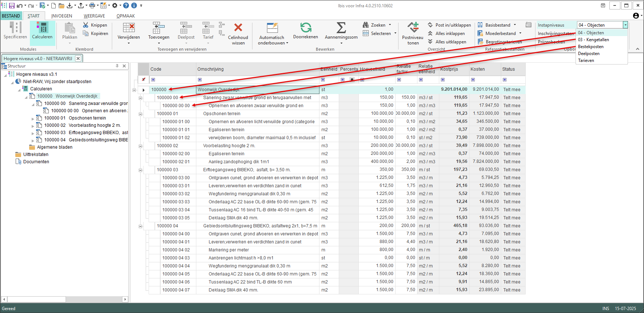The width and height of the screenshot is (644, 313).
Task: Click the Celinhoud wissen red X icon
Action: tap(238, 28)
